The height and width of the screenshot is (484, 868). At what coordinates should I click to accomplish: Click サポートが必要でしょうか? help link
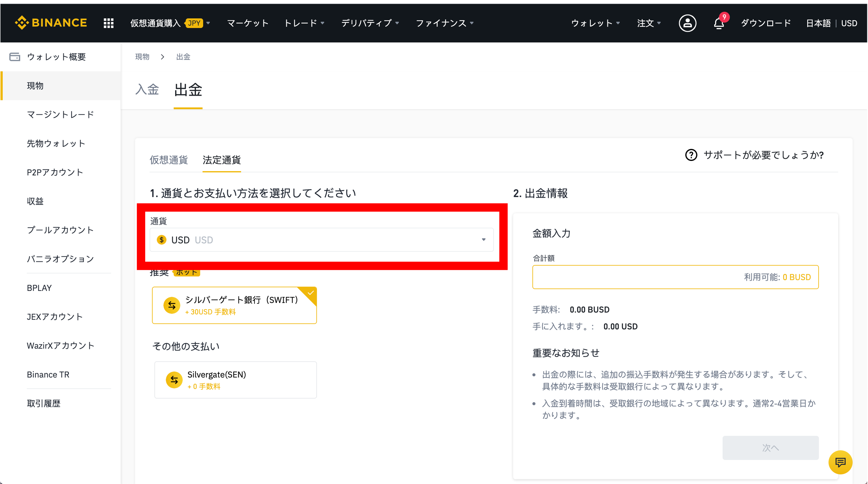point(764,155)
